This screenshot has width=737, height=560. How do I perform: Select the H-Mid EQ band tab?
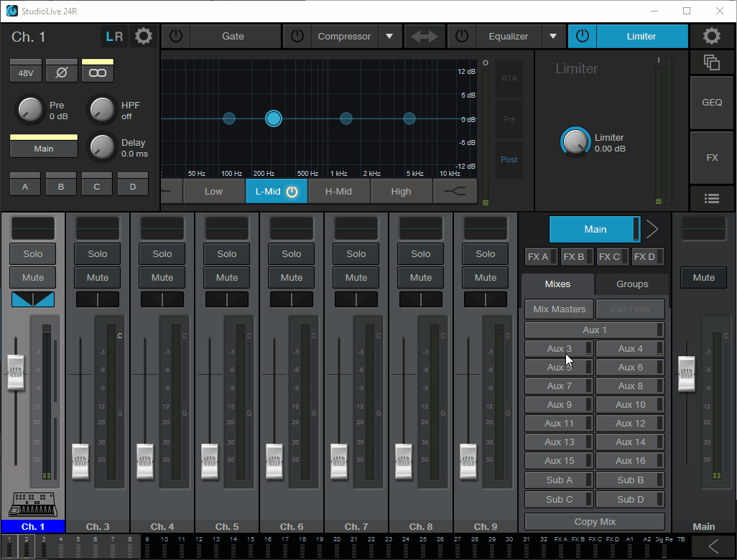(338, 191)
